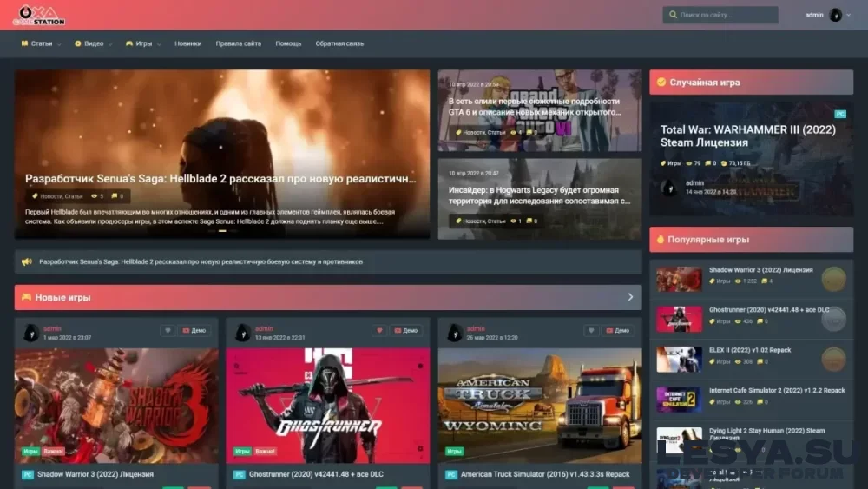Click PC icon beside Shadow Warrior 3 title
The width and height of the screenshot is (868, 489).
28,474
